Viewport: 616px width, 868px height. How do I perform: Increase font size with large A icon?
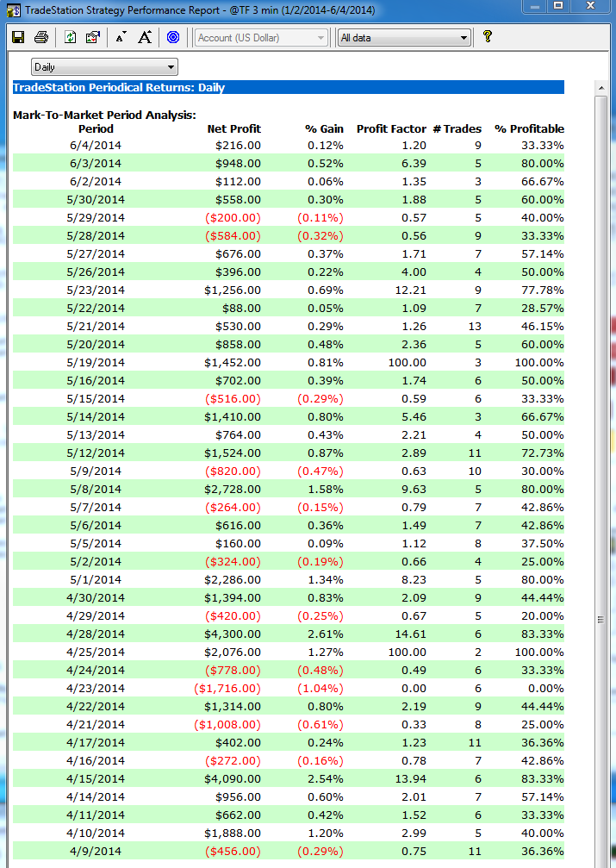pos(145,37)
